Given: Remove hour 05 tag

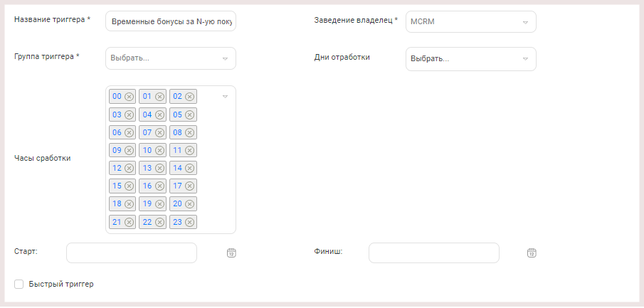Looking at the screenshot, I should [189, 115].
